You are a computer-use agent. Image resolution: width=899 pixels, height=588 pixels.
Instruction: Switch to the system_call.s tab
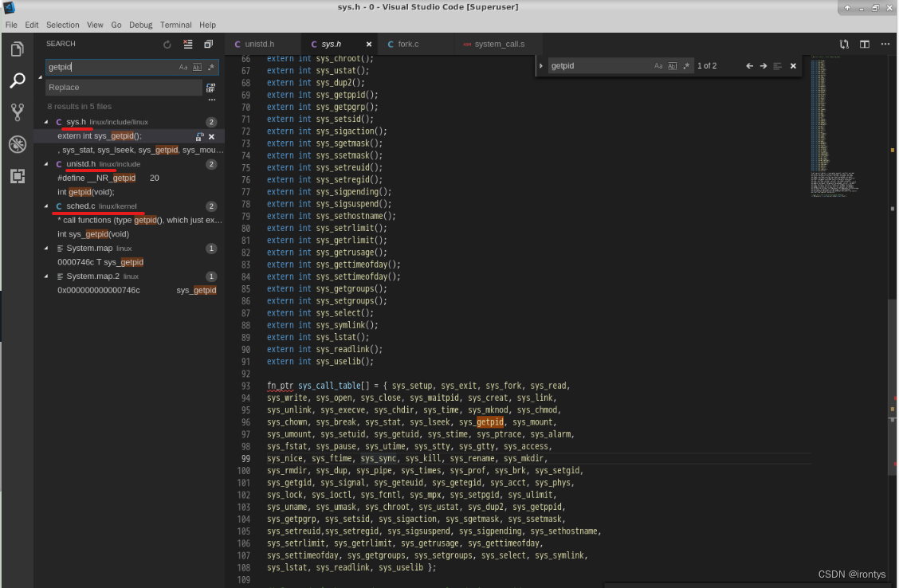(499, 44)
